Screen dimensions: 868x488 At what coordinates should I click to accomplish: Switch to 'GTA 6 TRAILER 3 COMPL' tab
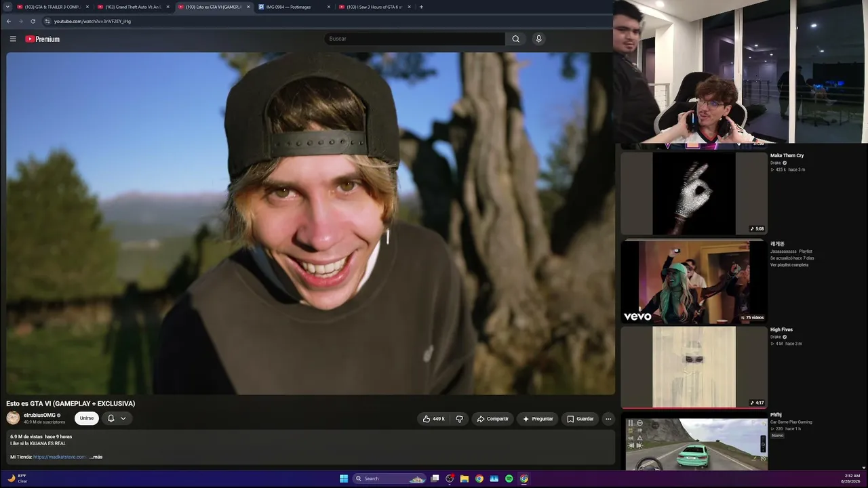[x=52, y=7]
